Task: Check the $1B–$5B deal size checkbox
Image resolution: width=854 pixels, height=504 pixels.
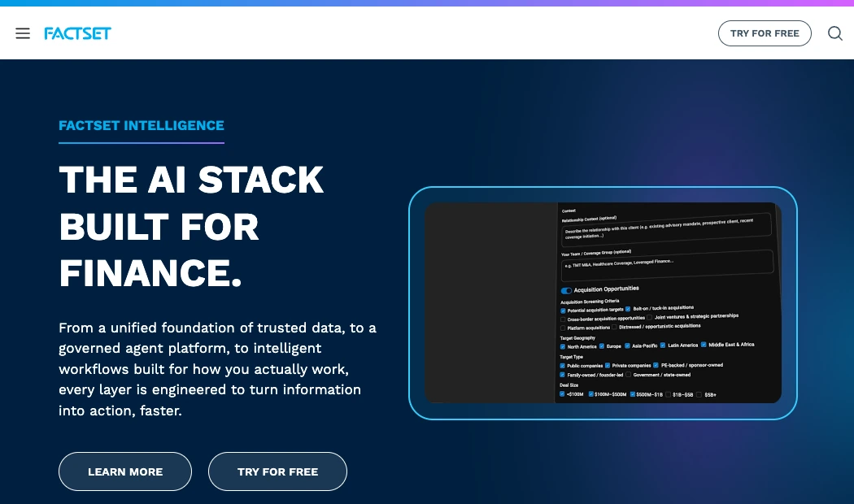Action: (x=669, y=394)
